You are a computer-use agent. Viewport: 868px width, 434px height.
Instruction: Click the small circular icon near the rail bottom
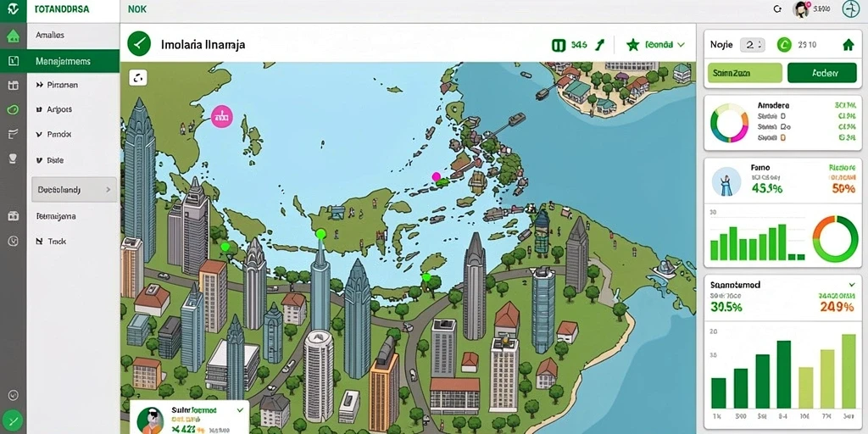[x=14, y=395]
